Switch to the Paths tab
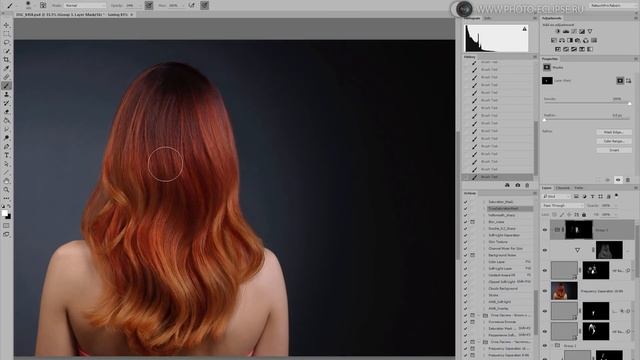 pyautogui.click(x=579, y=188)
